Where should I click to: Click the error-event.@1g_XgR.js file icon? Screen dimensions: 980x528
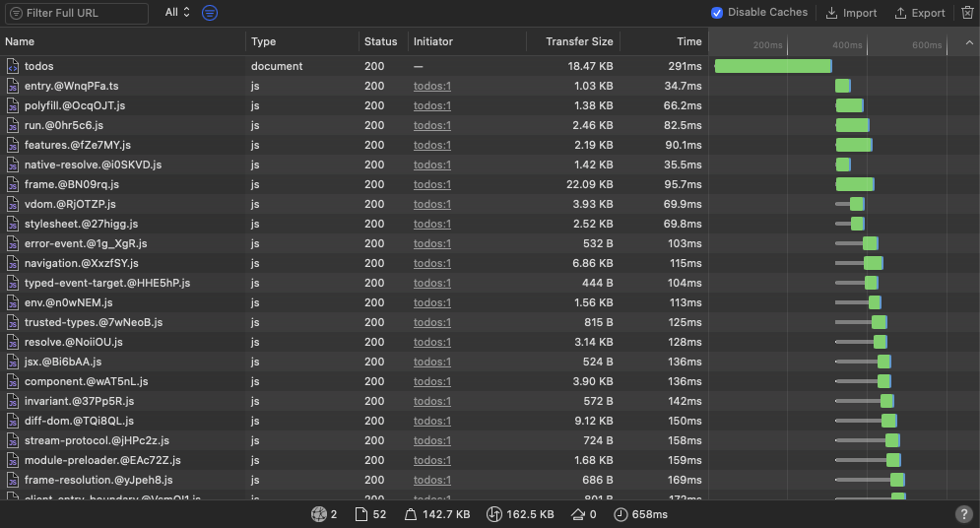tap(13, 243)
